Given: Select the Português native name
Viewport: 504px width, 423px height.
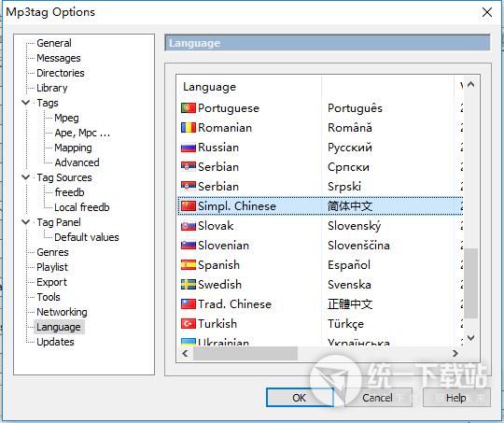Looking at the screenshot, I should click(356, 108).
